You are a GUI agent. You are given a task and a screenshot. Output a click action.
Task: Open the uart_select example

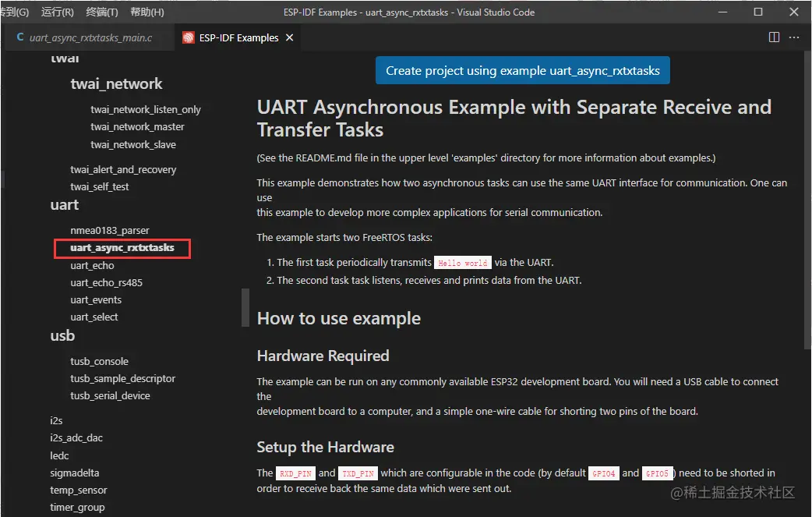click(94, 317)
